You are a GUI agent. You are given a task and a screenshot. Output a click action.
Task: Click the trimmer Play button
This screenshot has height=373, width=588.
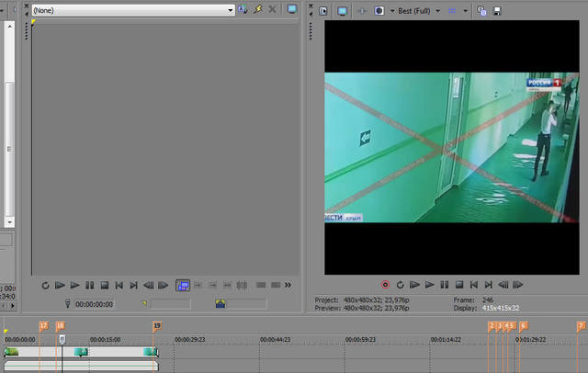point(74,286)
